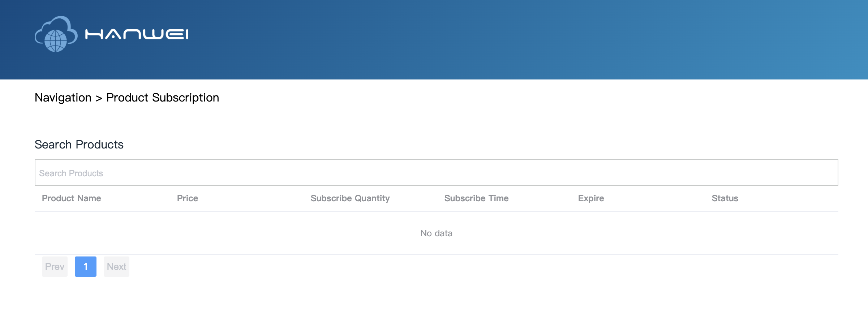Click the Search Products section heading

79,144
